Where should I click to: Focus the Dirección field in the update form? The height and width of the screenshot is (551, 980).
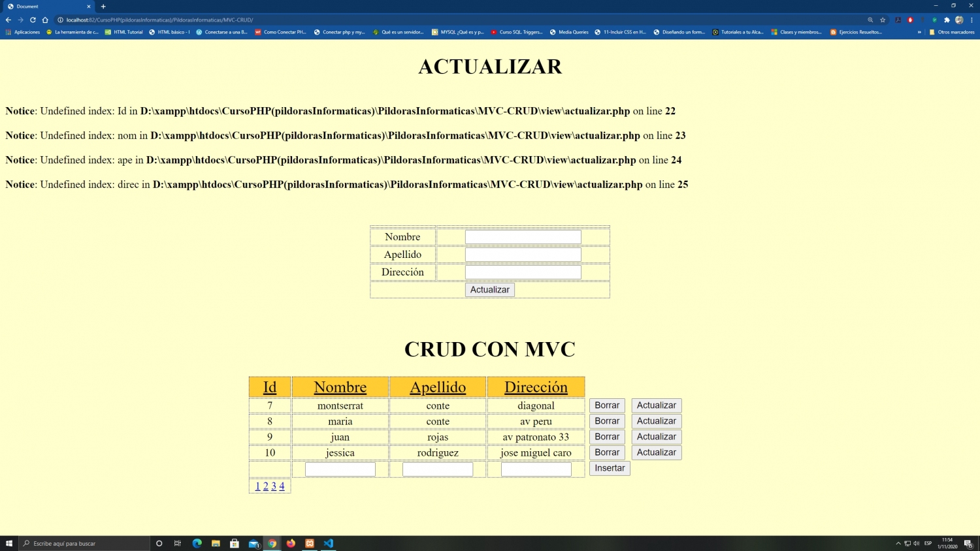point(523,272)
